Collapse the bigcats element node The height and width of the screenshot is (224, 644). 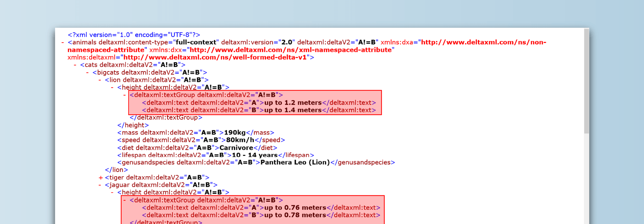87,72
